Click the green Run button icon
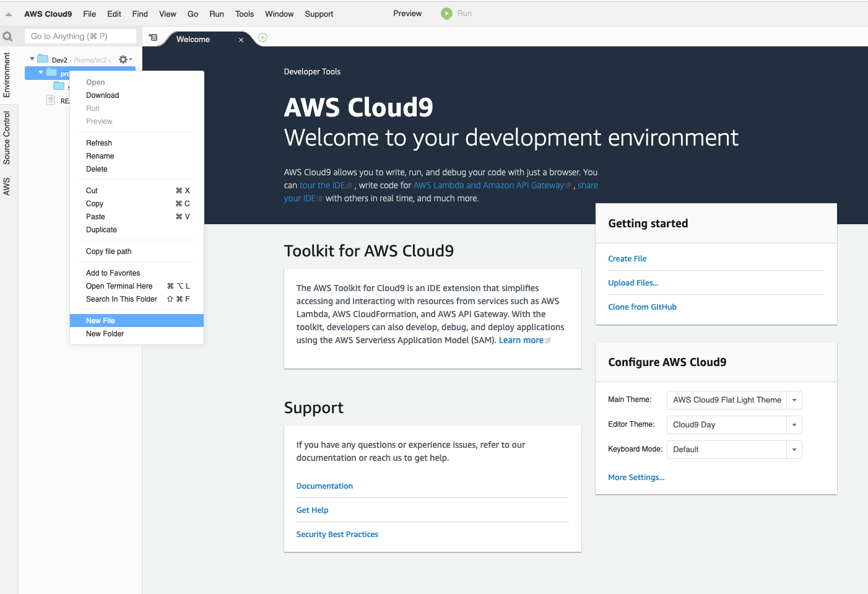The height and width of the screenshot is (594, 868). point(446,14)
